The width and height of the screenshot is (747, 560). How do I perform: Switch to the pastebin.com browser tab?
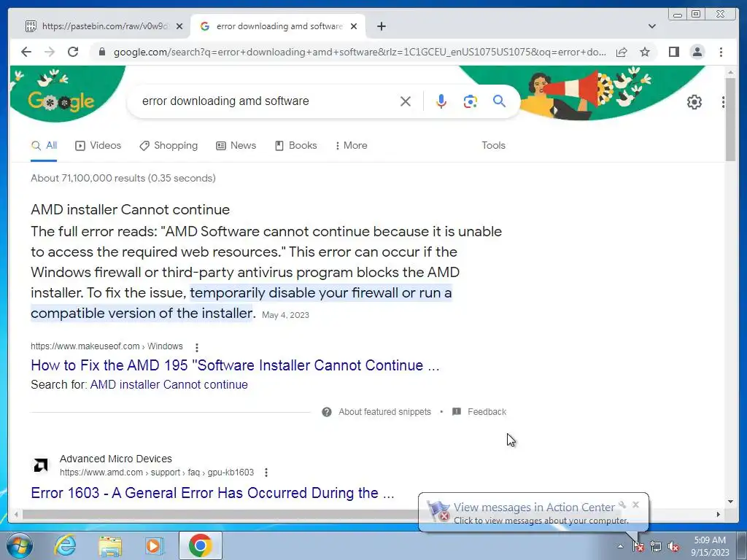(98, 26)
